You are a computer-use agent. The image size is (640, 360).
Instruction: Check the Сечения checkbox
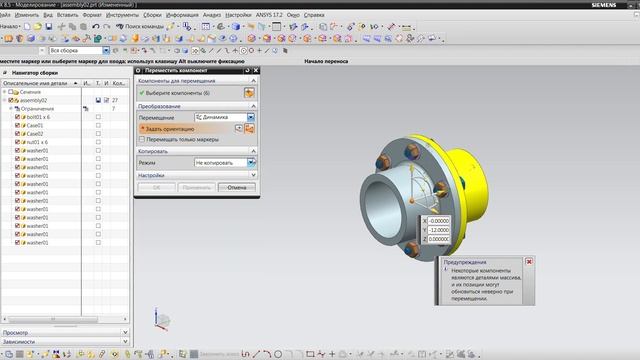tap(11, 92)
